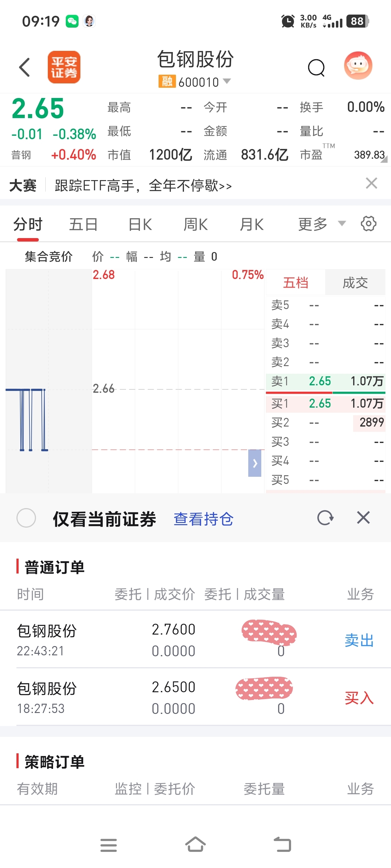Expand the 更多 chart periods dropdown
The width and height of the screenshot is (391, 868).
click(x=322, y=224)
